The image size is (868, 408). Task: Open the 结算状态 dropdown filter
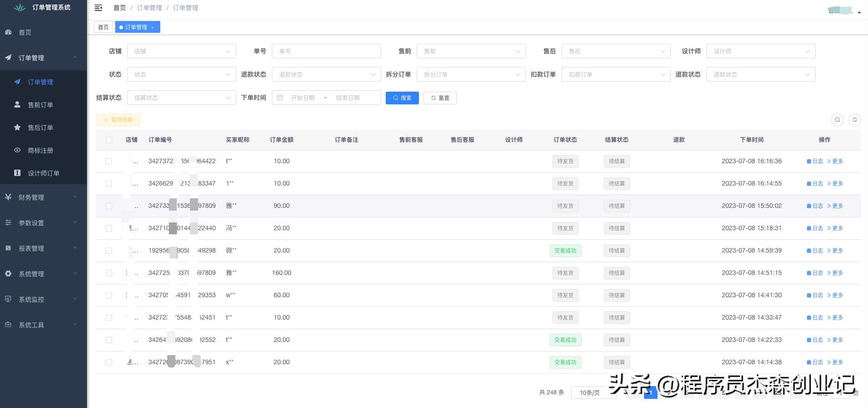tap(182, 98)
